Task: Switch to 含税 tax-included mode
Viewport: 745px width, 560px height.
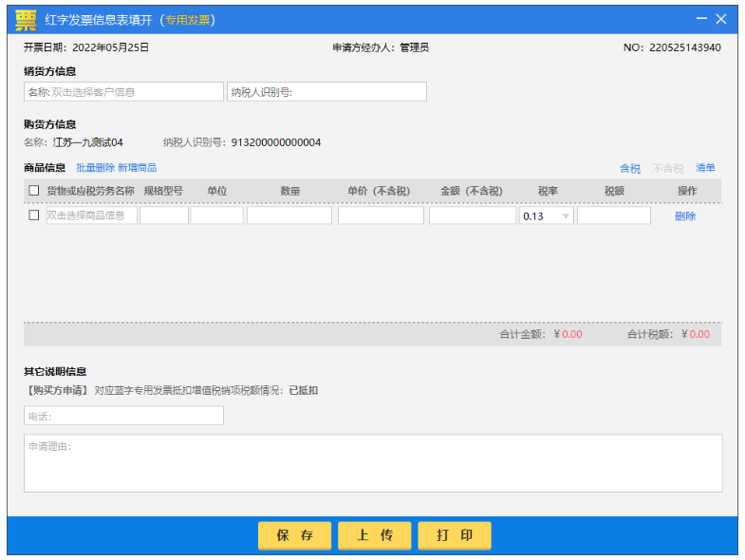Action: pyautogui.click(x=630, y=168)
